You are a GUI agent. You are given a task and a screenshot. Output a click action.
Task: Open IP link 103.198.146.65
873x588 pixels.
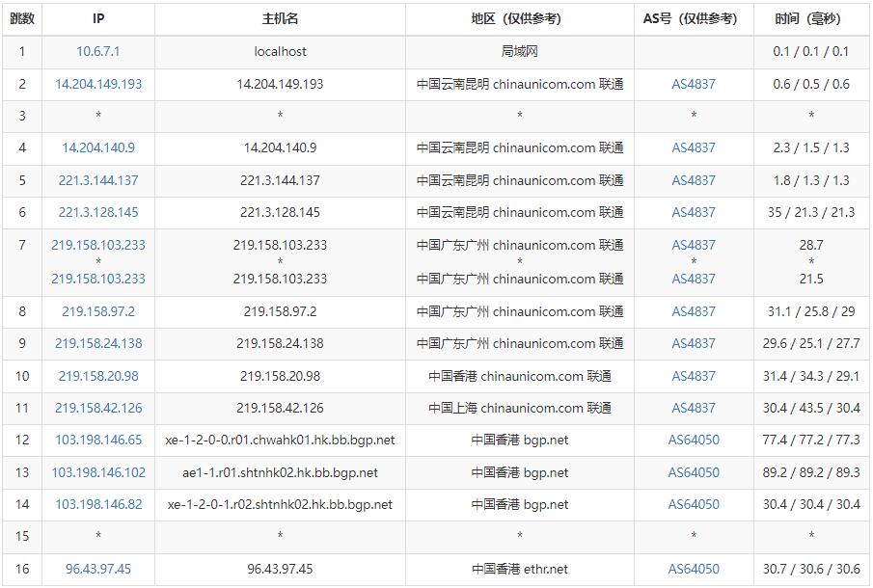[x=98, y=440]
